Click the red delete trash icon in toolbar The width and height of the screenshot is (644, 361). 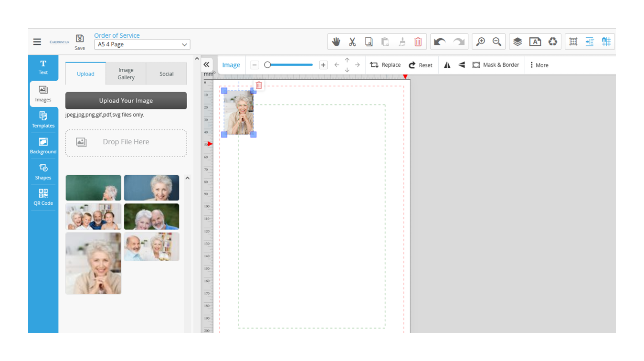[418, 42]
